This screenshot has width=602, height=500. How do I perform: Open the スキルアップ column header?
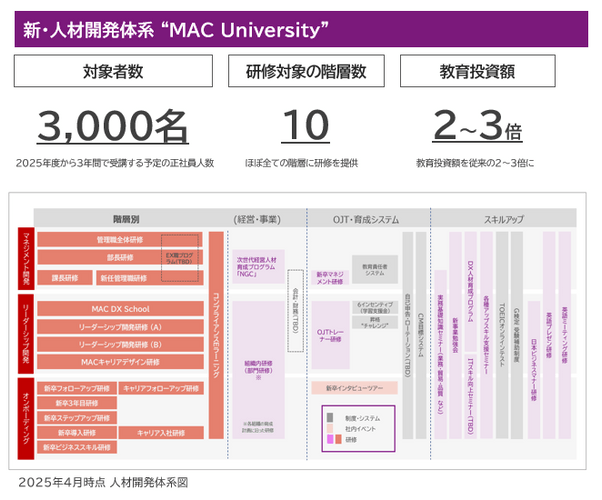tap(504, 219)
